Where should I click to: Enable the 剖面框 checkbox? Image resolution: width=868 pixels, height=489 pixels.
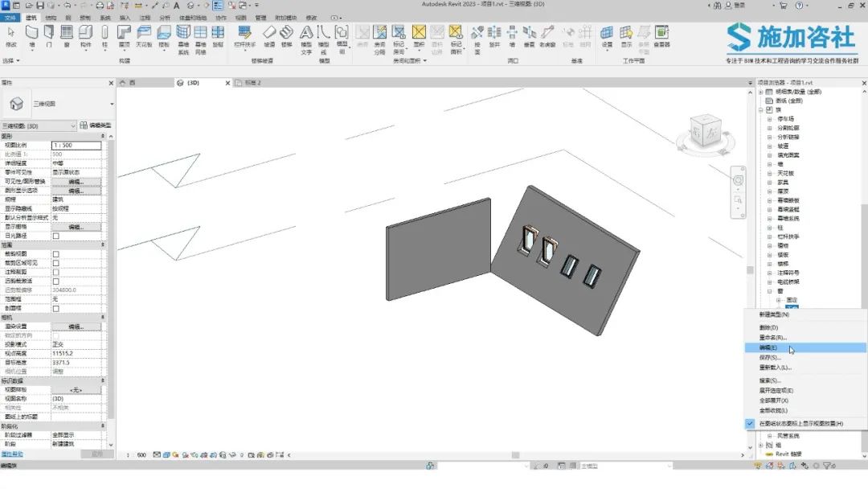click(x=56, y=309)
